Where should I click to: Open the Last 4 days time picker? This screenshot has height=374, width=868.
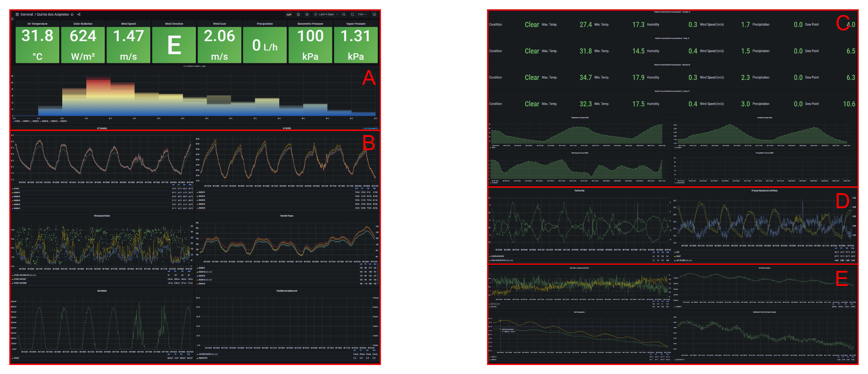pyautogui.click(x=326, y=14)
